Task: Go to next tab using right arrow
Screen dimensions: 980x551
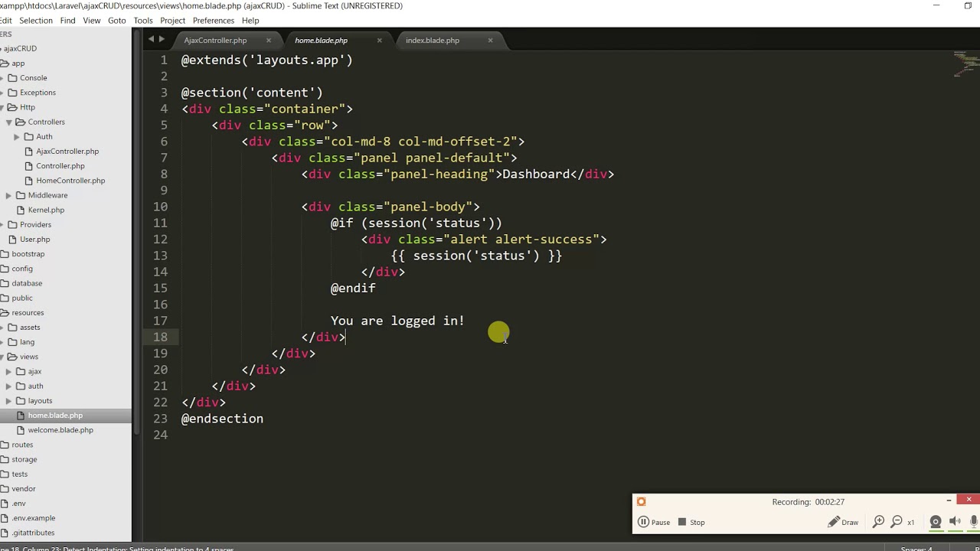Action: (161, 39)
